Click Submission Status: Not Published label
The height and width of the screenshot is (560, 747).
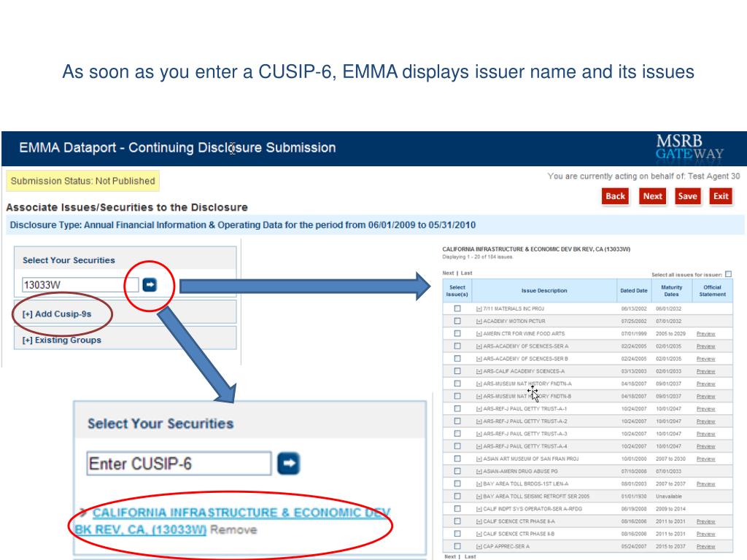pyautogui.click(x=83, y=181)
